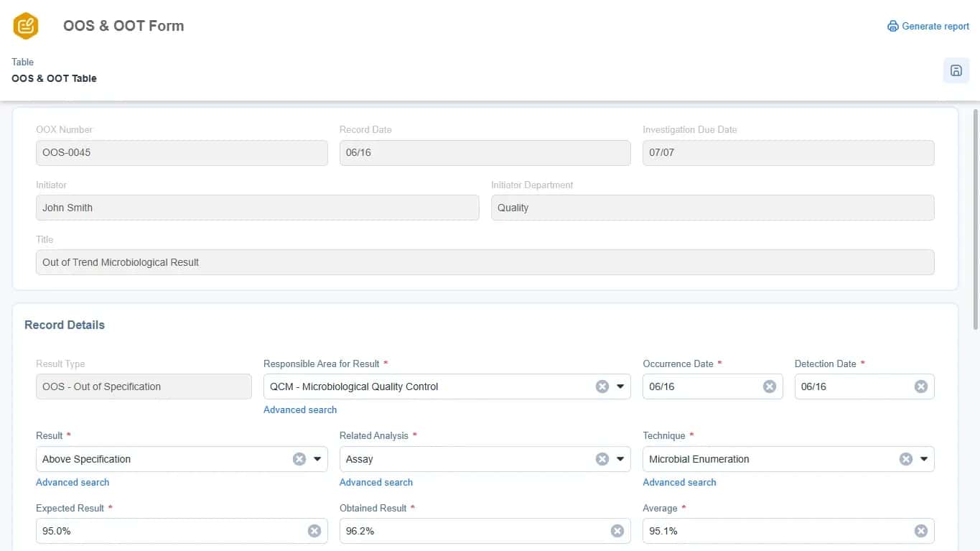Image resolution: width=980 pixels, height=551 pixels.
Task: Click the OOX Number field OOS-0045
Action: 182,153
